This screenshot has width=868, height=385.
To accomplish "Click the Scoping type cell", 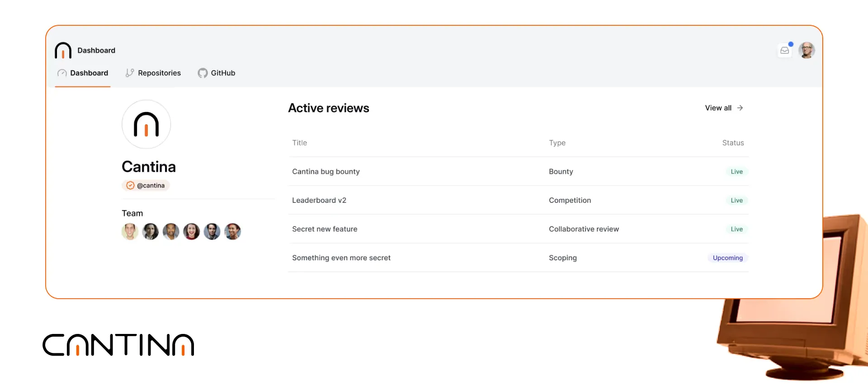I will click(563, 258).
